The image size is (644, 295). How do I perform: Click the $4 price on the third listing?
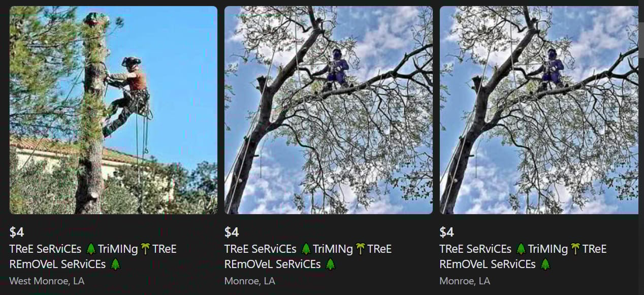pyautogui.click(x=447, y=232)
